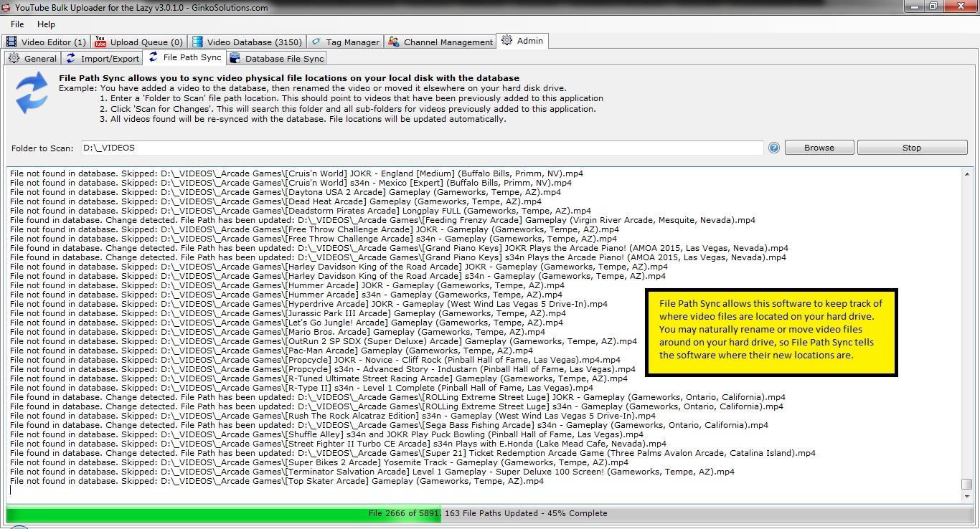Click the Let's Go Jungle! Arcade log line
Screen dimensions: 980x529
click(286, 323)
